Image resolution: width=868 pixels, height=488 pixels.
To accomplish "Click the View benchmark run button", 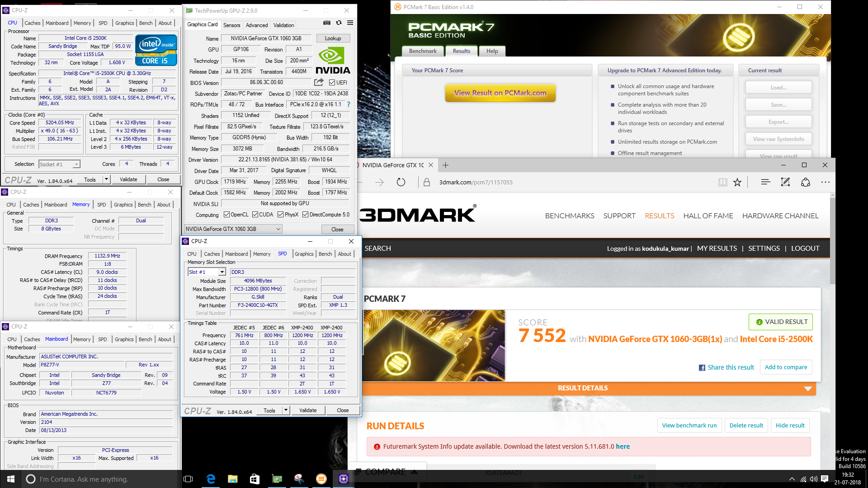I will coord(689,425).
